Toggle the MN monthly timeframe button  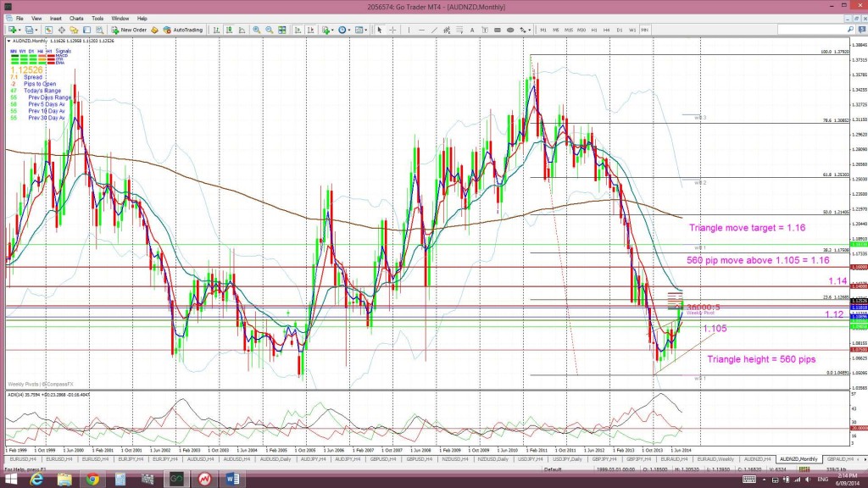point(645,30)
